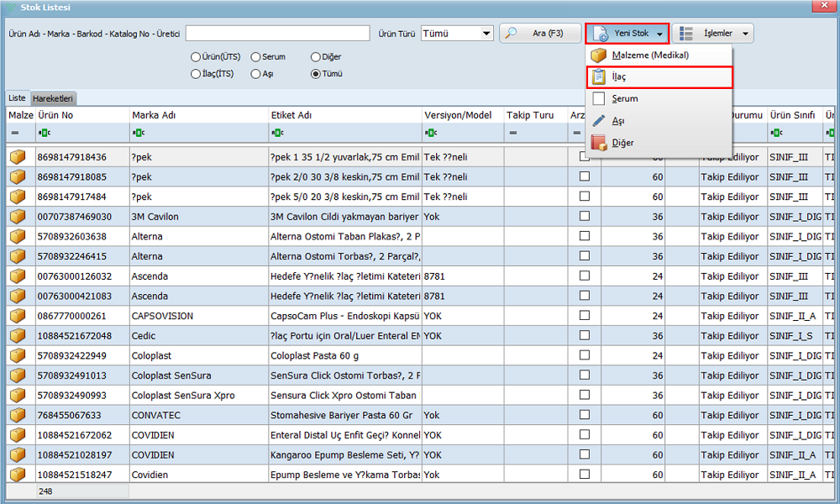Click box icon for CAPSOVISION row
Viewport: 840px width, 504px height.
coord(18,316)
